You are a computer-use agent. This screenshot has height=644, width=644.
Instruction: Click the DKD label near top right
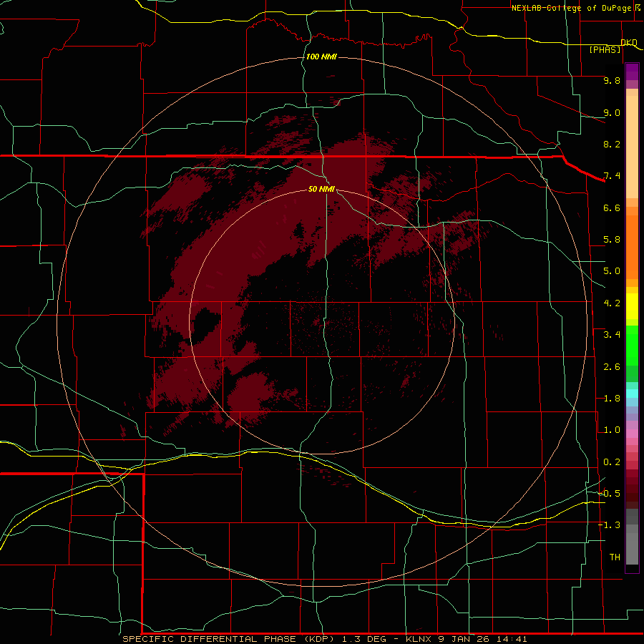(629, 42)
